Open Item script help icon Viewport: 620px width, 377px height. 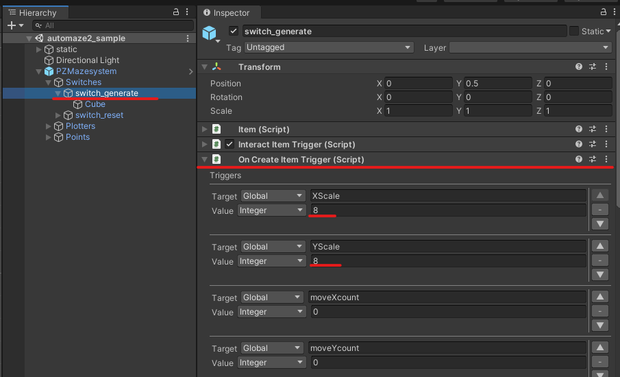[578, 129]
